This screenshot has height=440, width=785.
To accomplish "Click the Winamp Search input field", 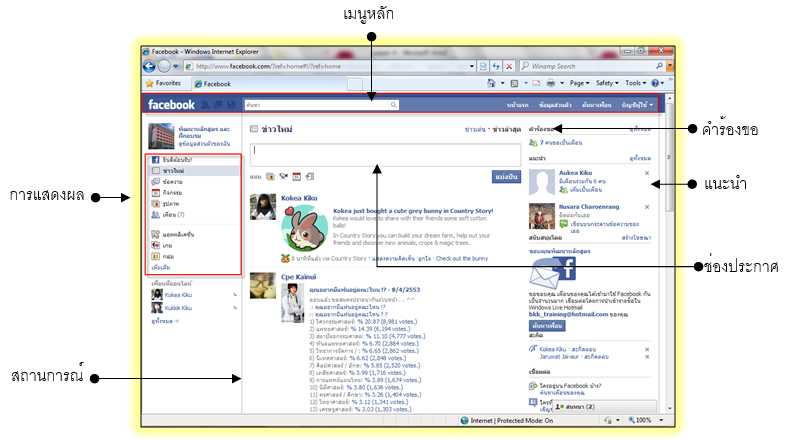I will [x=590, y=66].
